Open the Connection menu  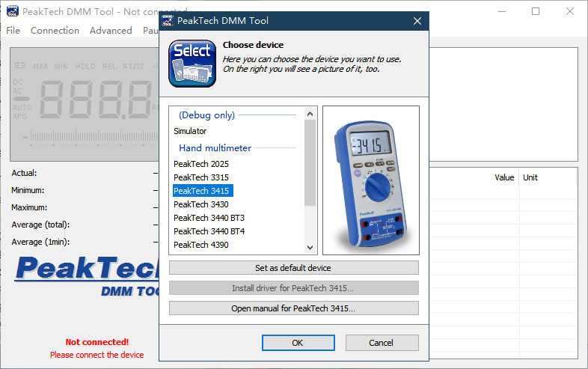[x=55, y=31]
